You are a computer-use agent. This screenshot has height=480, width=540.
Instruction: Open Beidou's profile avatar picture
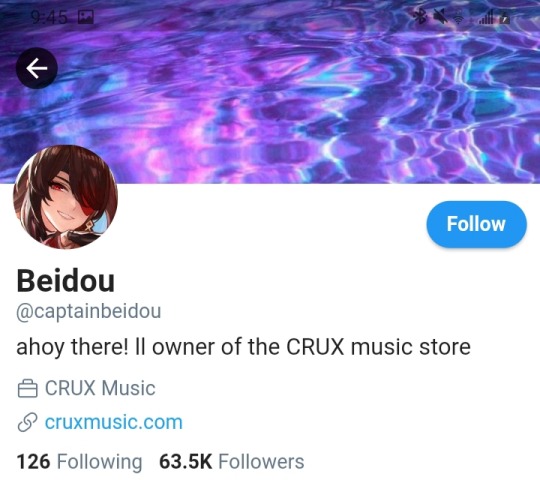pyautogui.click(x=65, y=197)
